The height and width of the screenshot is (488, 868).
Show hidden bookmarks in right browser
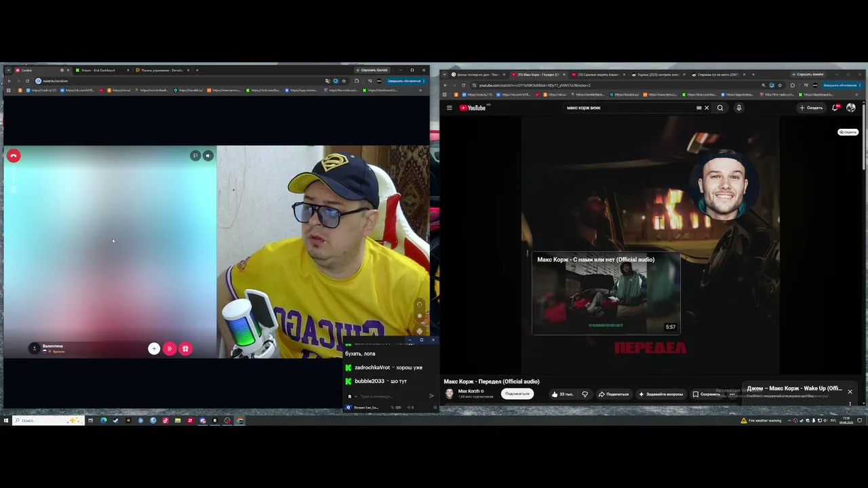click(x=857, y=95)
